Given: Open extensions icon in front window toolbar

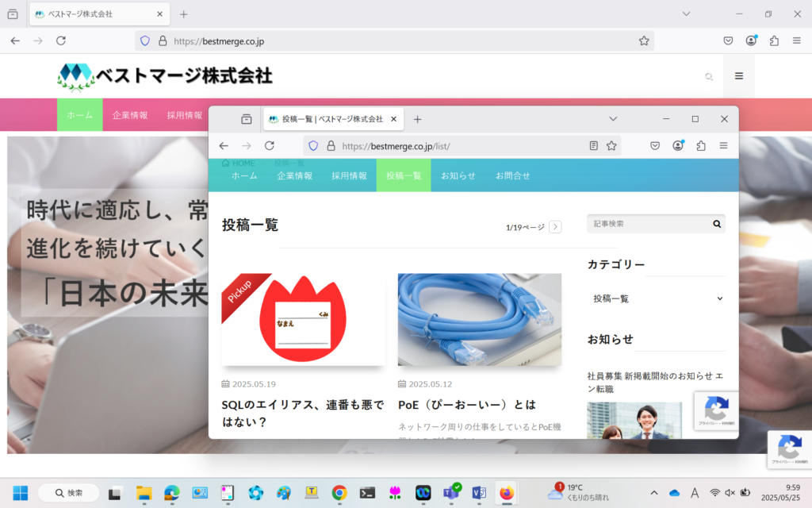Looking at the screenshot, I should (x=701, y=146).
